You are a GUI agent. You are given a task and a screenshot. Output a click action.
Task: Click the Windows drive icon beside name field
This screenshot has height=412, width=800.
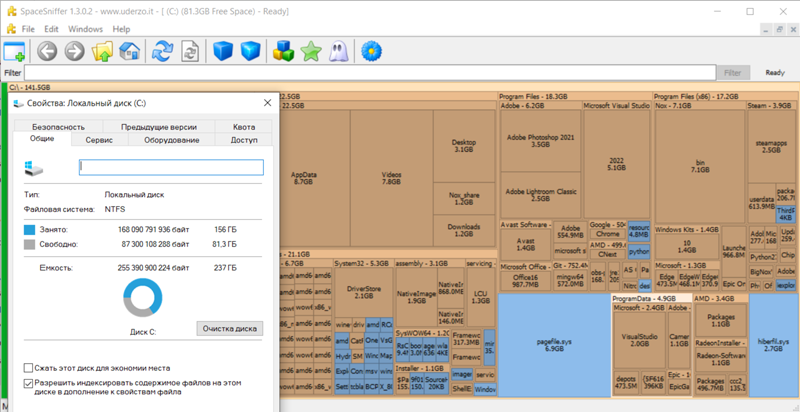[35, 168]
